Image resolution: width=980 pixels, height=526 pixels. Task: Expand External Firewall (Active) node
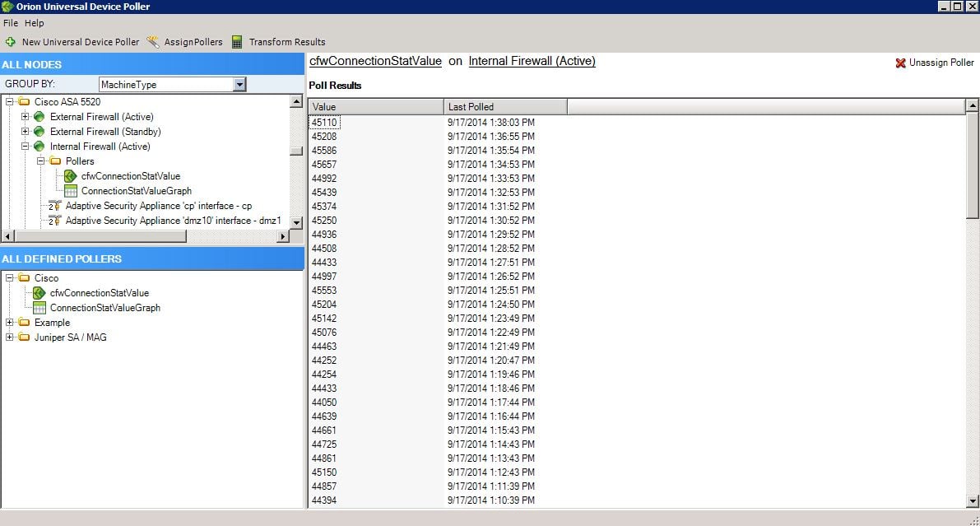[25, 116]
